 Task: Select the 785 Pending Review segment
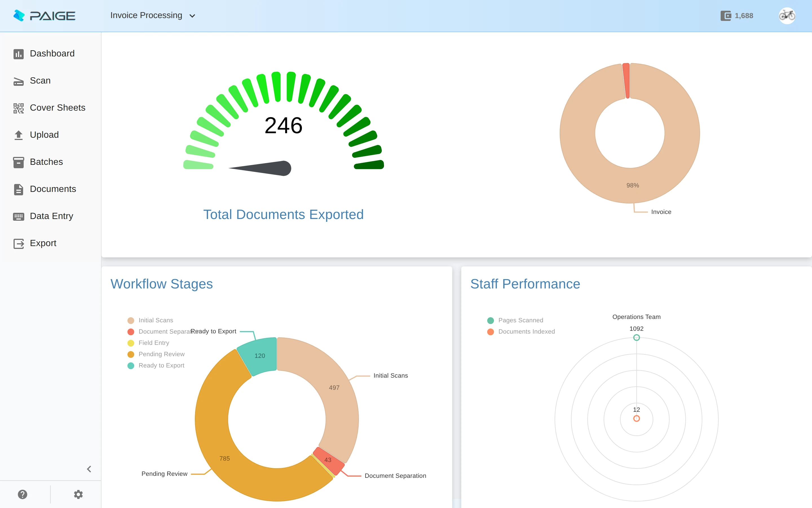(224, 459)
